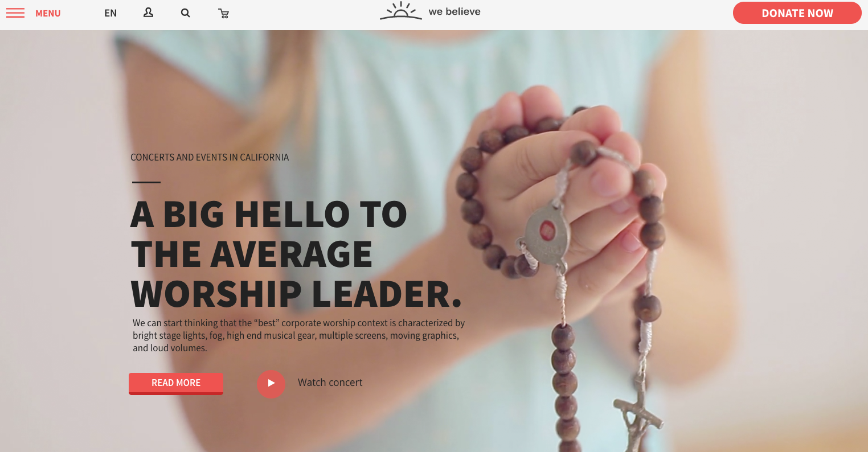This screenshot has height=452, width=868.
Task: Click the red MENU label
Action: 48,14
